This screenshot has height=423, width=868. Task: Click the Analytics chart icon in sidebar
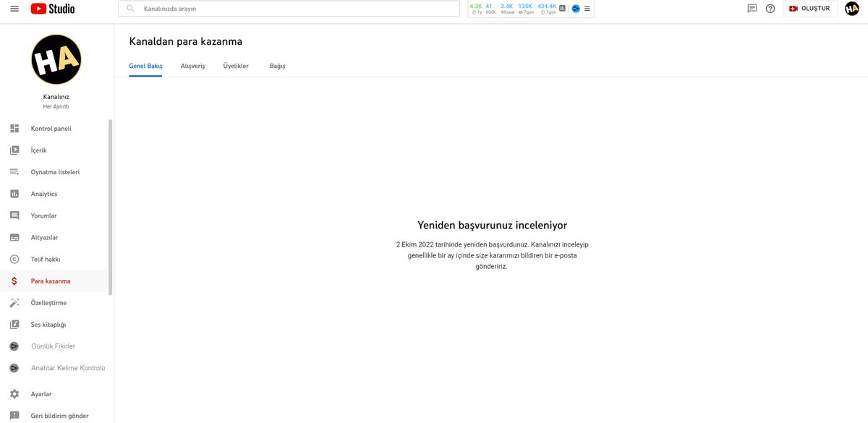click(x=14, y=194)
